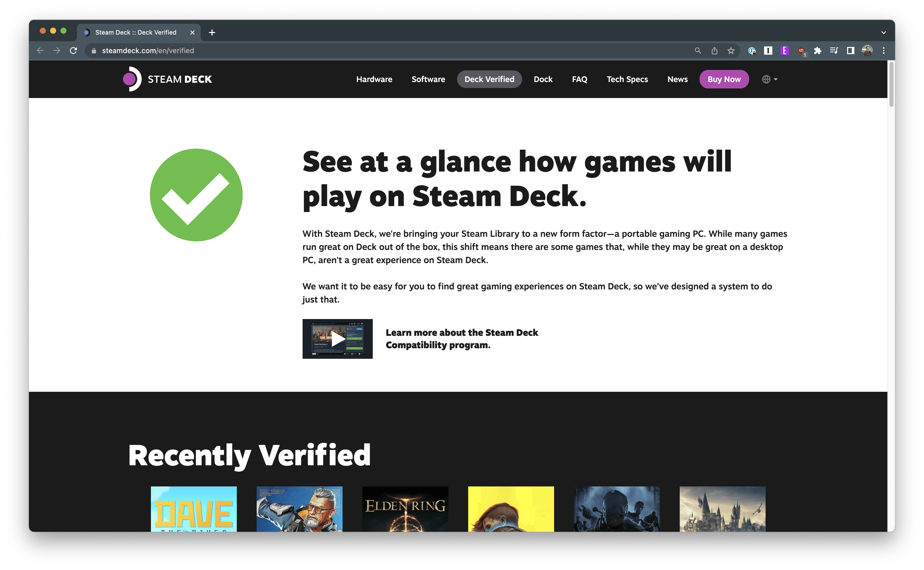Open the Hardware nav page
924x570 pixels.
374,79
